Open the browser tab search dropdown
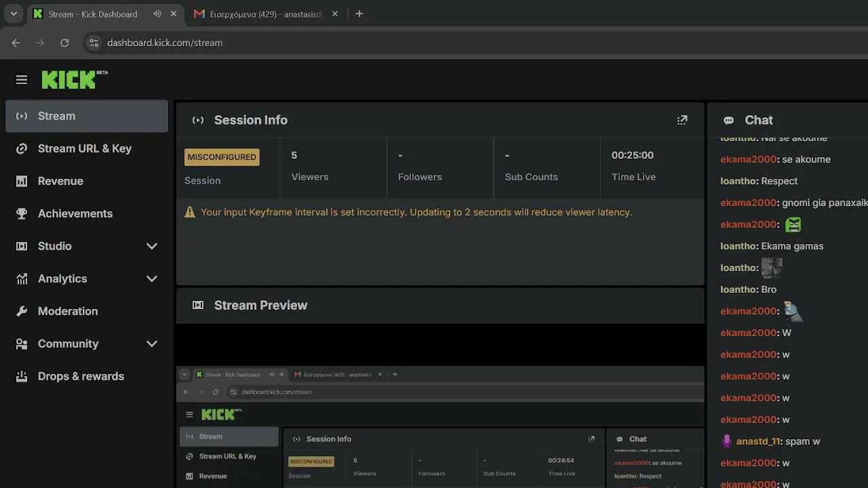 tap(14, 14)
